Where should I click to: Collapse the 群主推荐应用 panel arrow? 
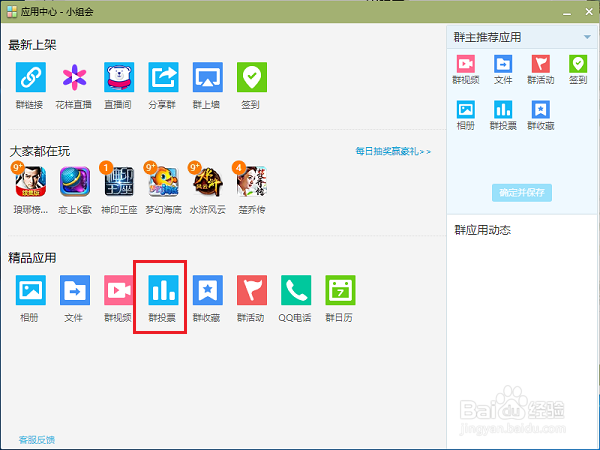(x=587, y=37)
